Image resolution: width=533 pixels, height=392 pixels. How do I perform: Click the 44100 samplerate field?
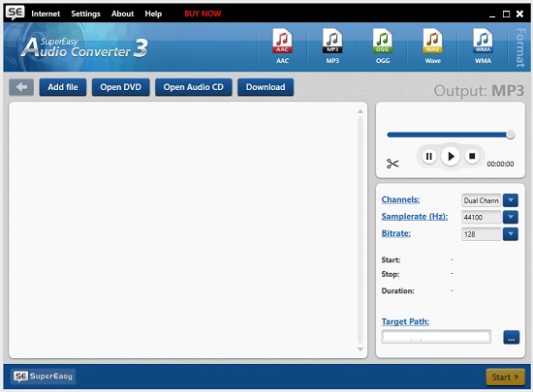tap(482, 217)
